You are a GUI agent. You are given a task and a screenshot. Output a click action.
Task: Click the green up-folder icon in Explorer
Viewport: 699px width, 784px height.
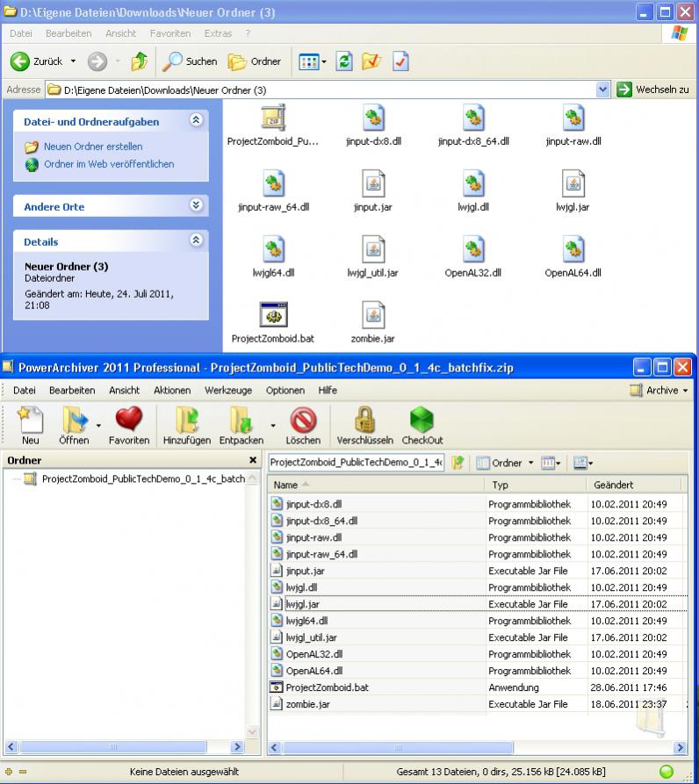coord(139,61)
